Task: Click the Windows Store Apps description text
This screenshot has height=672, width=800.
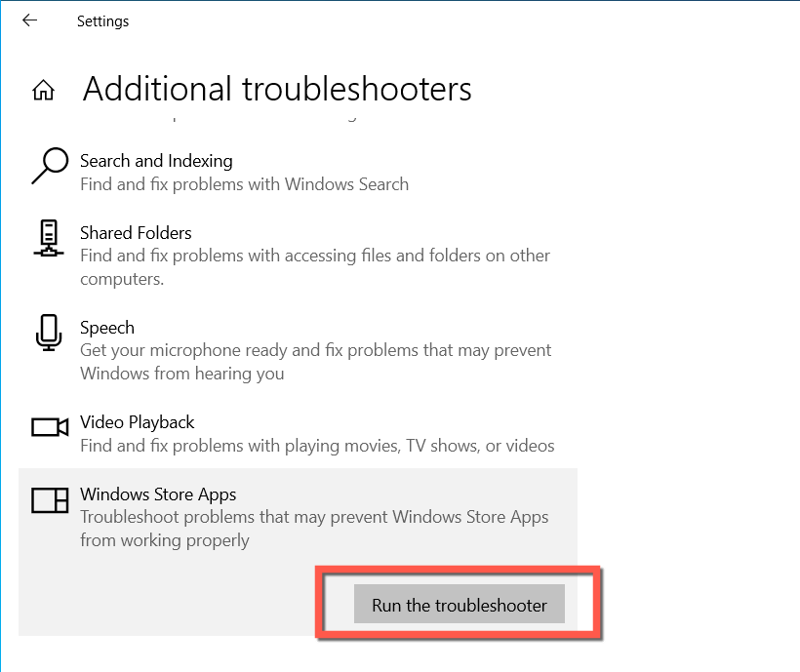Action: (x=313, y=528)
